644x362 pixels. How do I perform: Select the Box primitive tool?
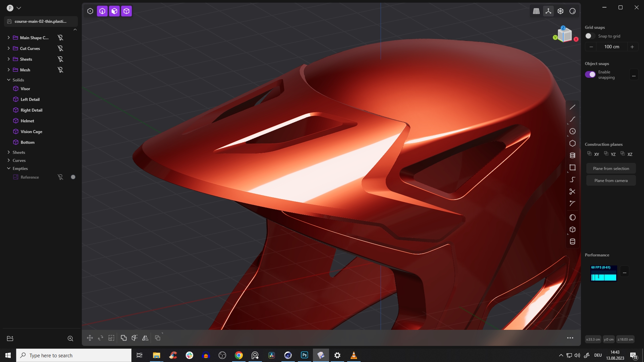573,229
